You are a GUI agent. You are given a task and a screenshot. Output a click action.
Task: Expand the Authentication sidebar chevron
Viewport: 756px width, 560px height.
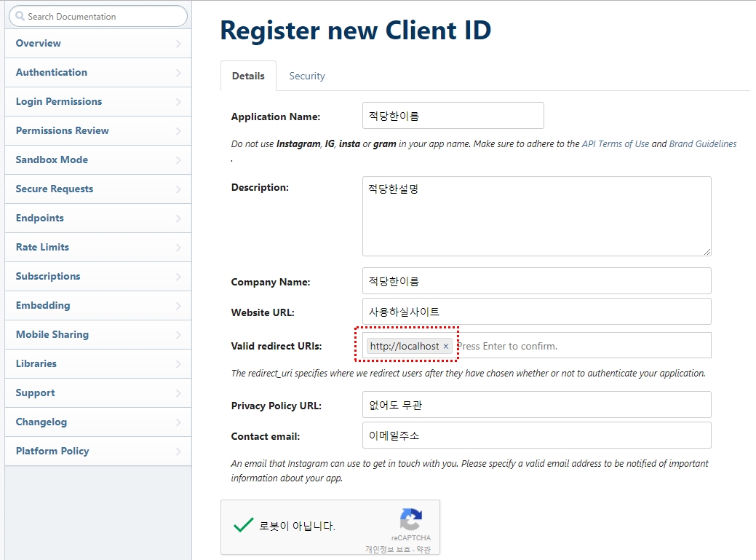point(179,73)
